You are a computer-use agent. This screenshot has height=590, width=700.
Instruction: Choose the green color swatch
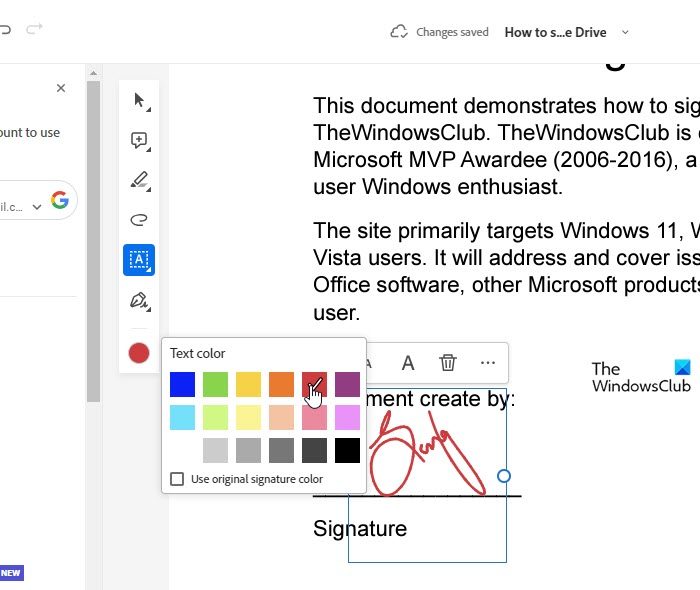(215, 384)
